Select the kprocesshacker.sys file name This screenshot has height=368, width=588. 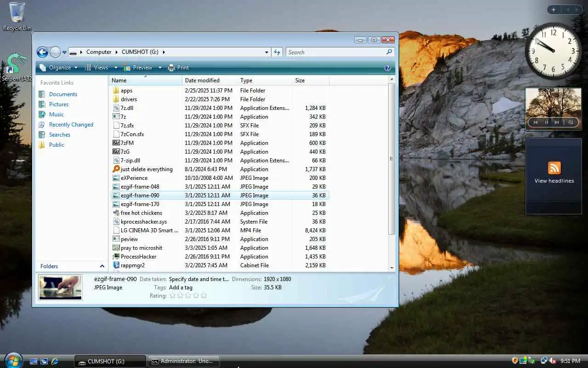(143, 222)
